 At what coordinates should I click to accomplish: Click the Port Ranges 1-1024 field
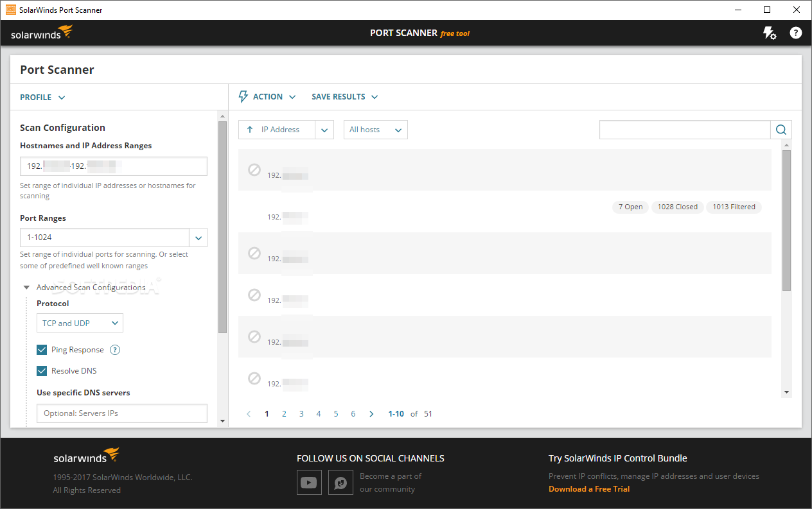click(105, 237)
